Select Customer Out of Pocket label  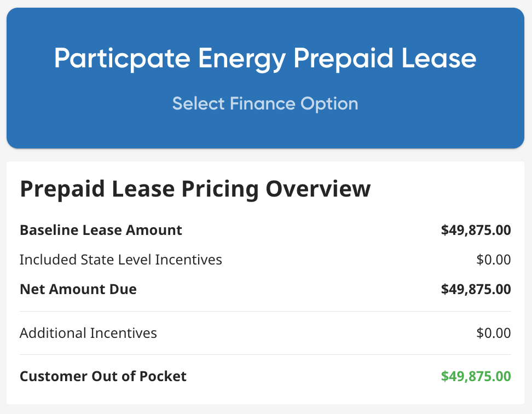(103, 377)
